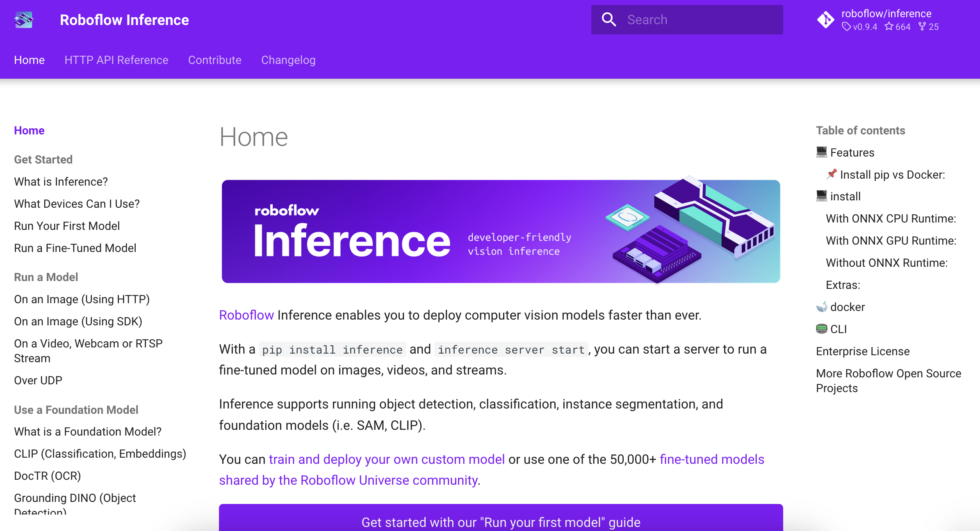
Task: Open Install pip vs Docker section
Action: [x=892, y=175]
